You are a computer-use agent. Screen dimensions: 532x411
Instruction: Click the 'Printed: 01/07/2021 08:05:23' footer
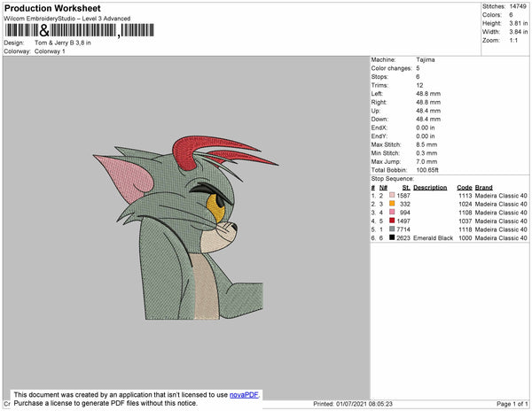(x=353, y=404)
